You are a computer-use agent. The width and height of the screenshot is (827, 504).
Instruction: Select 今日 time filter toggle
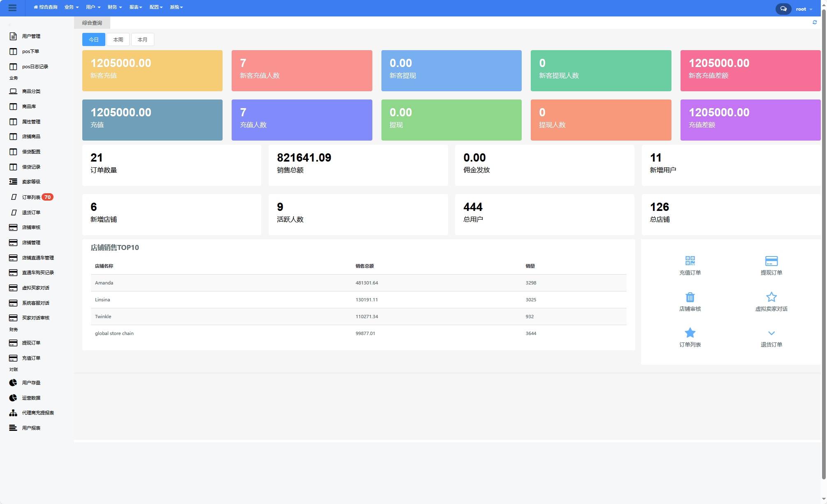(93, 39)
